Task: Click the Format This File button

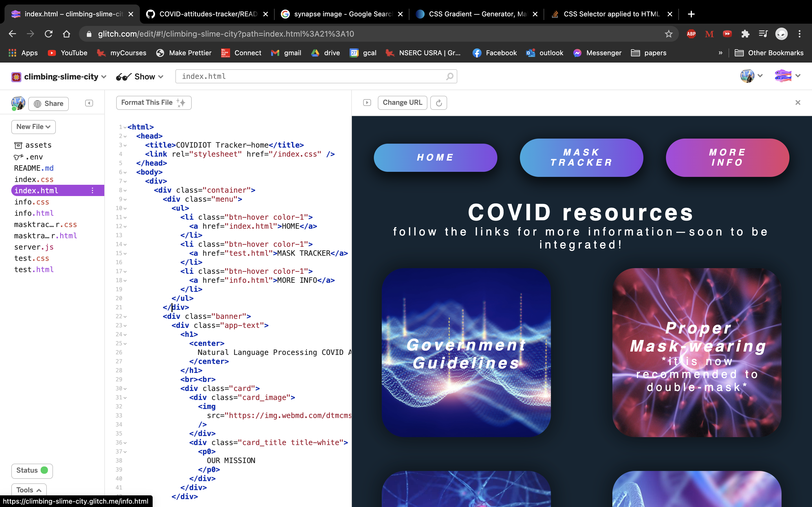Action: coord(153,103)
